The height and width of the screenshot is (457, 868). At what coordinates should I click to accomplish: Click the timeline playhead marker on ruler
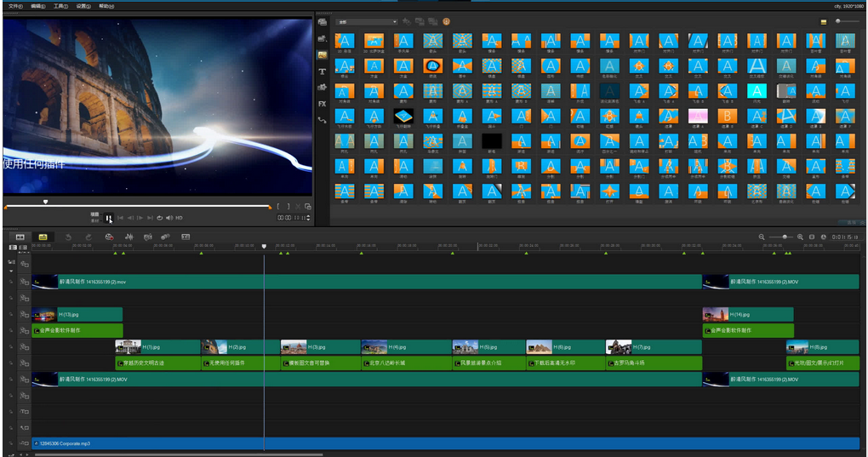264,246
